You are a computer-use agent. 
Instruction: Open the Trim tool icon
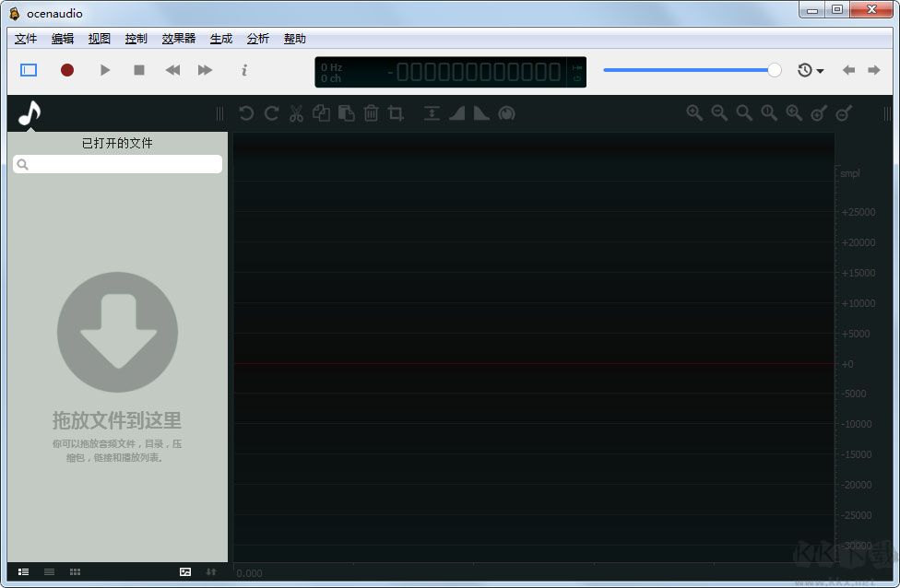[397, 112]
